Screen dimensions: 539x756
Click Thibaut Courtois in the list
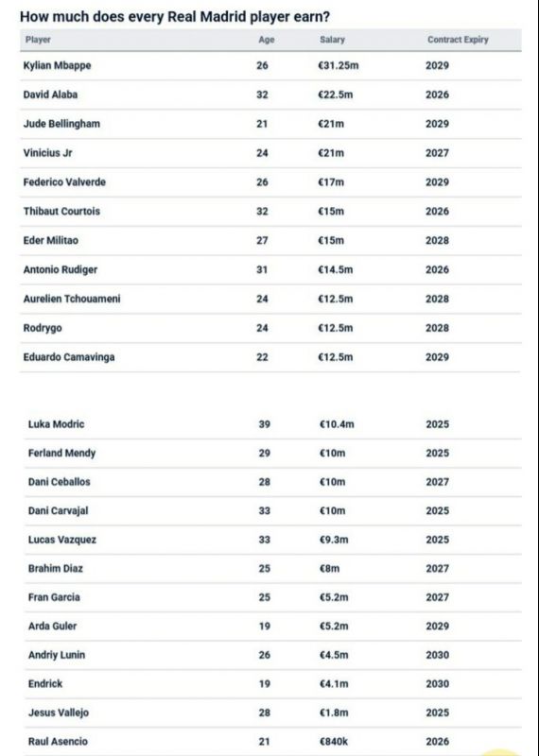[x=61, y=211]
